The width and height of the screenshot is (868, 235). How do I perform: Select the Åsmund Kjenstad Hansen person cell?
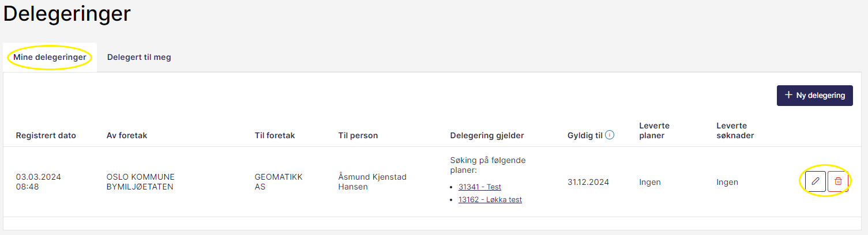(x=372, y=182)
